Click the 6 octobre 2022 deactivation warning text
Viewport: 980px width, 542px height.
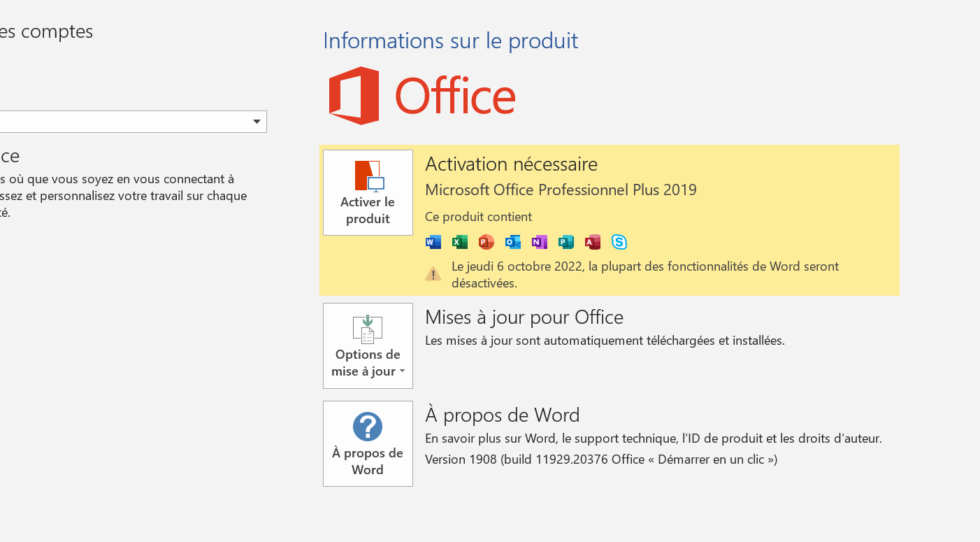(645, 275)
